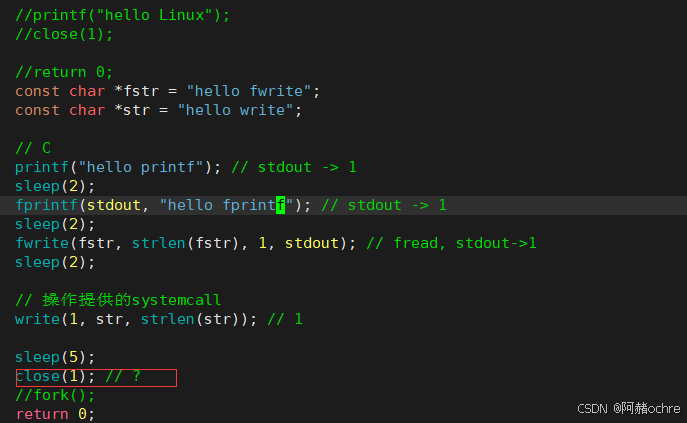Click the CSDN author watermark text
Screen dimensions: 687x423
click(629, 409)
